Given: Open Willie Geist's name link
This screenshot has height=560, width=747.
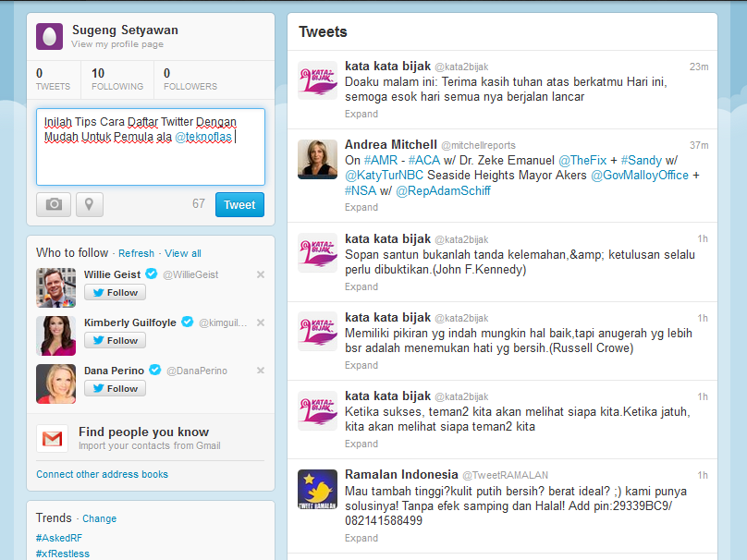Looking at the screenshot, I should [x=113, y=274].
